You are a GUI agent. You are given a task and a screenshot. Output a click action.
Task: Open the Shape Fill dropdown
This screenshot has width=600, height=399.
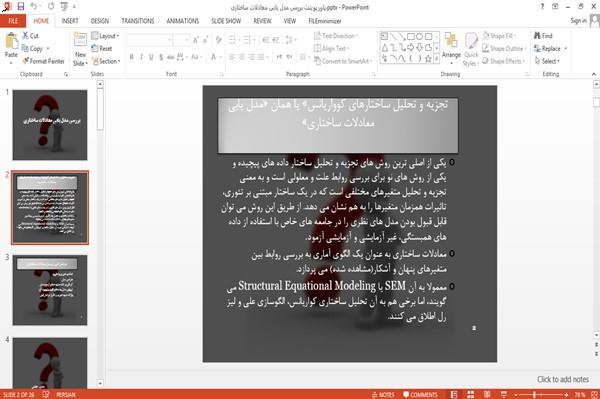coord(499,36)
